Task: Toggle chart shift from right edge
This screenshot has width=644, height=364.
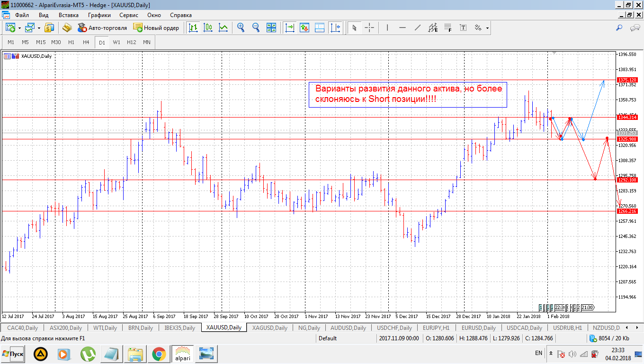Action: 335,28
